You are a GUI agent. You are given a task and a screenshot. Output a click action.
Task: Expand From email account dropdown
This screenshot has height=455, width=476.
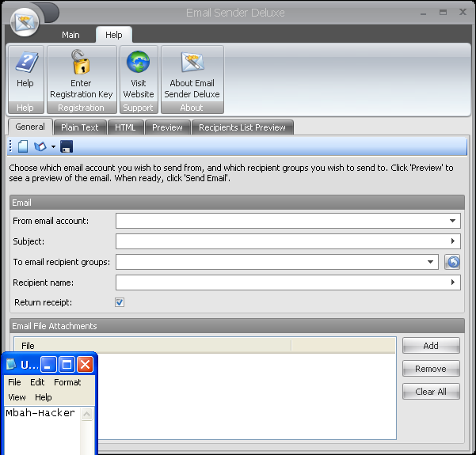point(452,221)
